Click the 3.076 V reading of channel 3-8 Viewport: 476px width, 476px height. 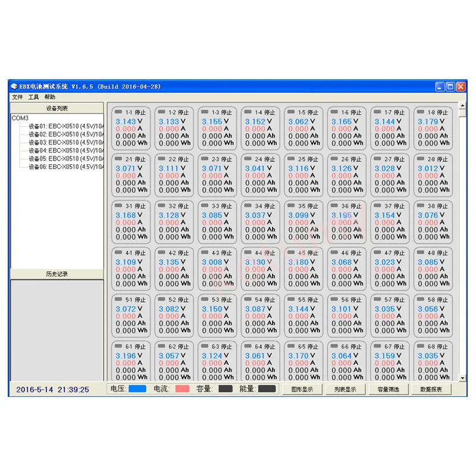pos(431,215)
